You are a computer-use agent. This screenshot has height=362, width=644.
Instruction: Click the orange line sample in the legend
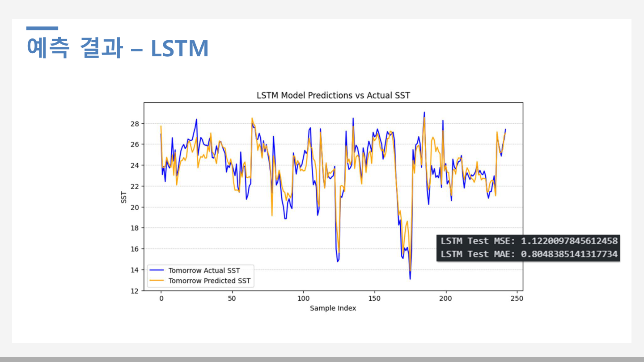tap(157, 281)
